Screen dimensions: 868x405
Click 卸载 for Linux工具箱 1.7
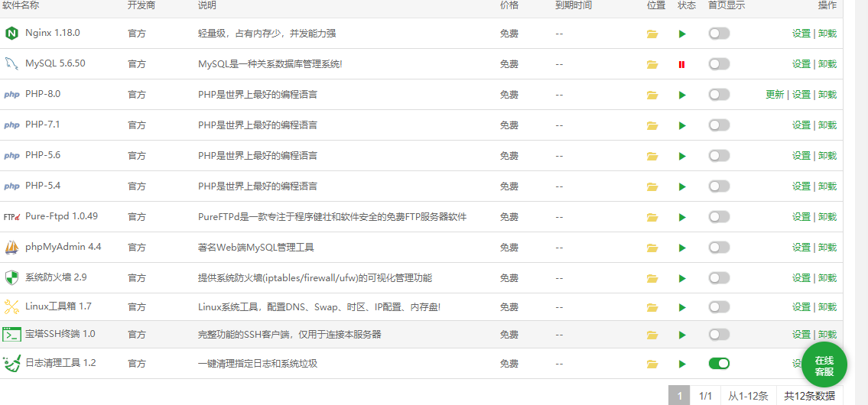827,307
